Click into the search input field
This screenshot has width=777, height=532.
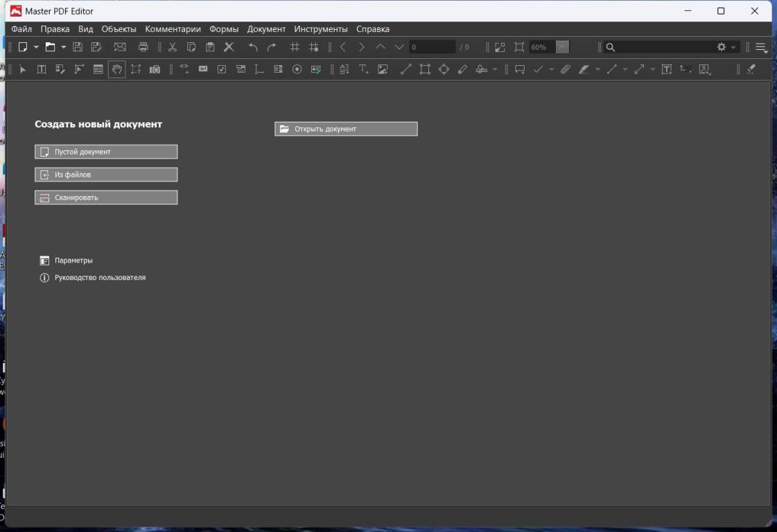[662, 47]
